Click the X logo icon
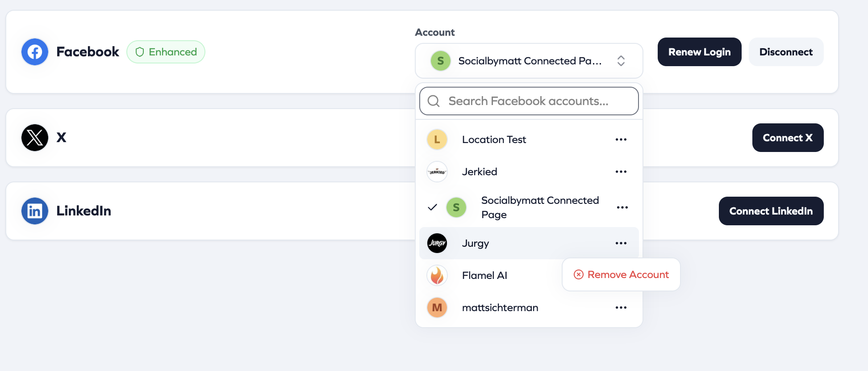 (35, 138)
